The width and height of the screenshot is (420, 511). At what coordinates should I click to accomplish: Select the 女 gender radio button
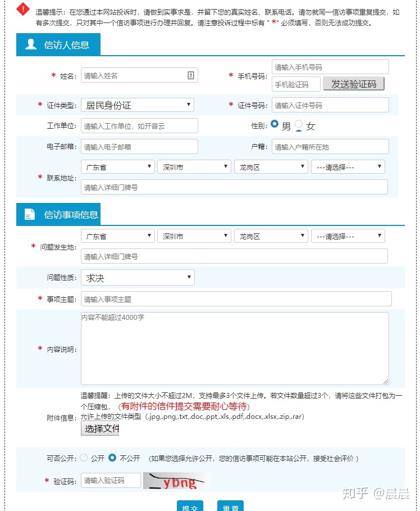[299, 124]
